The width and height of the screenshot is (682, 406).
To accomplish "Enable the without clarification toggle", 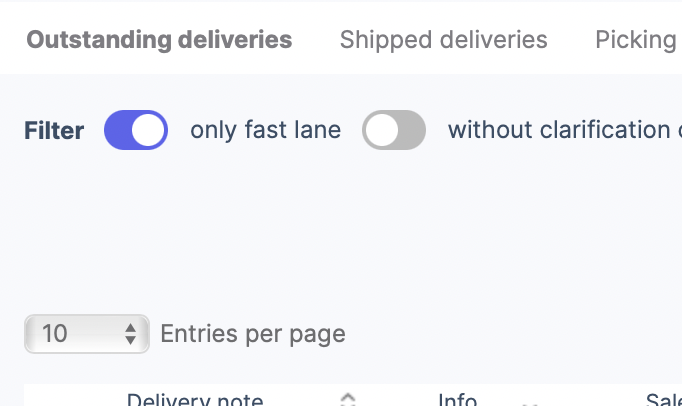I will pyautogui.click(x=394, y=130).
